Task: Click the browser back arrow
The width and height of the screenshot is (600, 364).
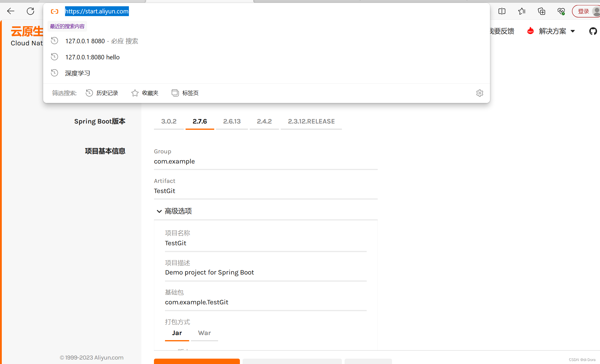Action: pyautogui.click(x=10, y=11)
